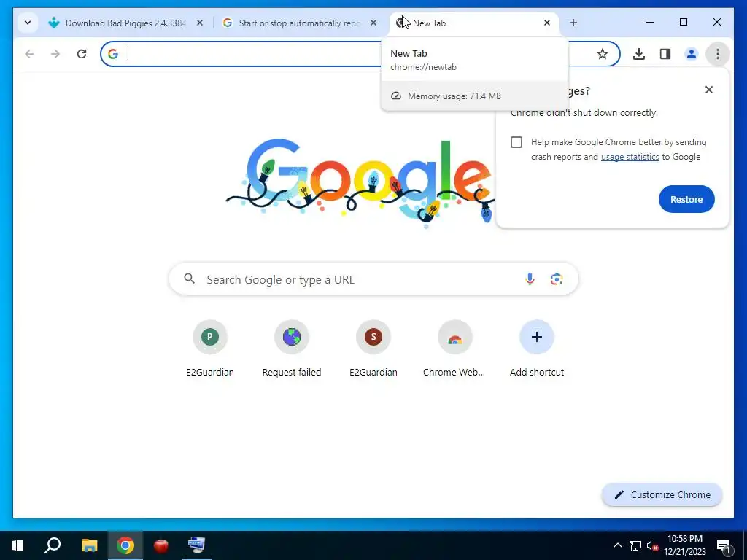Open the profile avatar menu
The height and width of the screenshot is (560, 747).
tap(692, 54)
